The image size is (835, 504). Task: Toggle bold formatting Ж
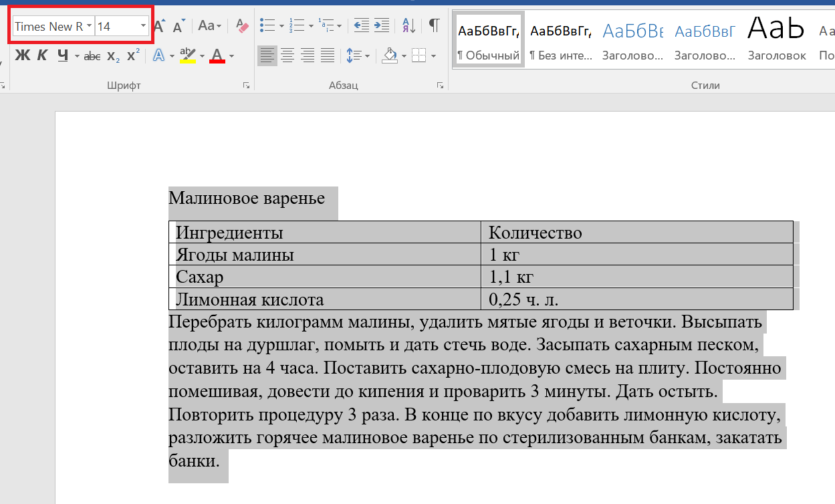[x=22, y=55]
